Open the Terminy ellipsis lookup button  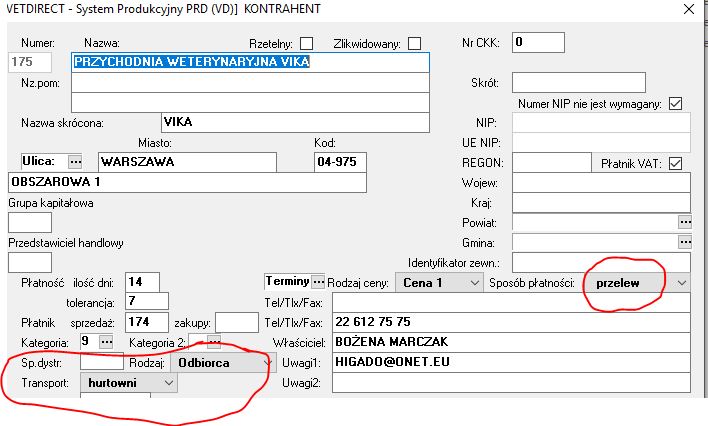click(318, 281)
